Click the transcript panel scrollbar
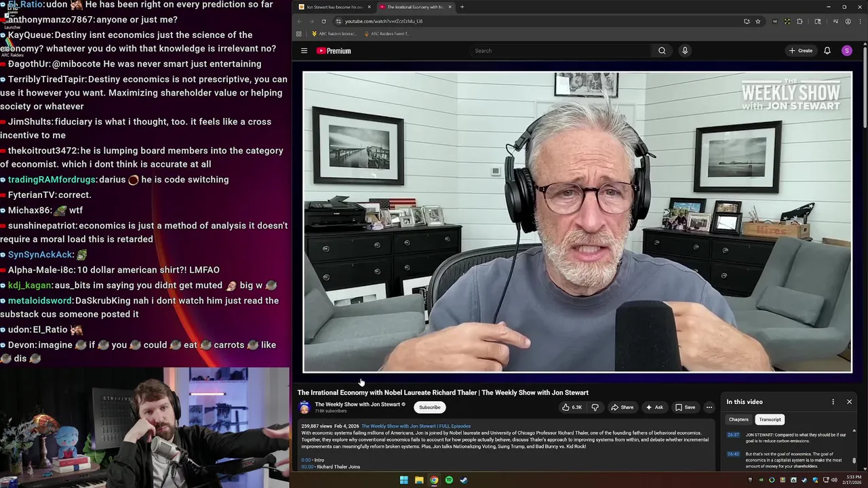Viewport: 868px width, 488px height. click(x=854, y=461)
